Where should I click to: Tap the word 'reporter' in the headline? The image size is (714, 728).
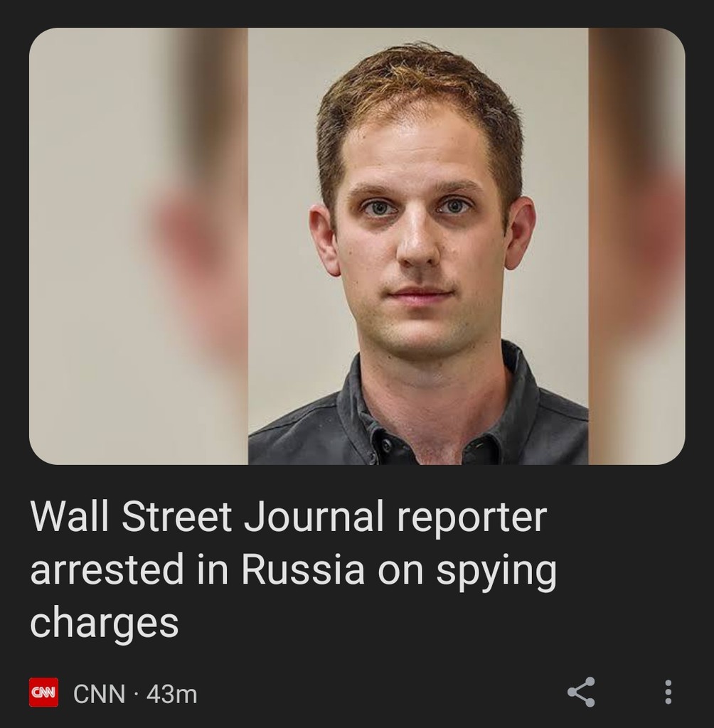click(471, 519)
